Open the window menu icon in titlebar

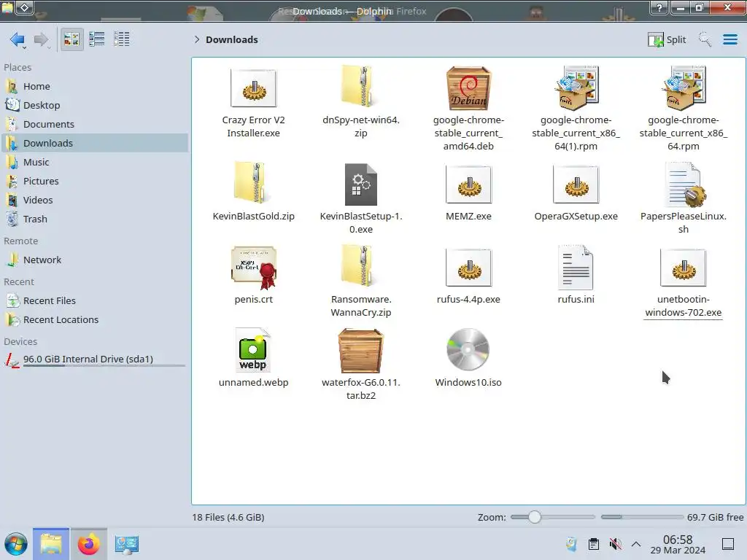click(x=7, y=7)
